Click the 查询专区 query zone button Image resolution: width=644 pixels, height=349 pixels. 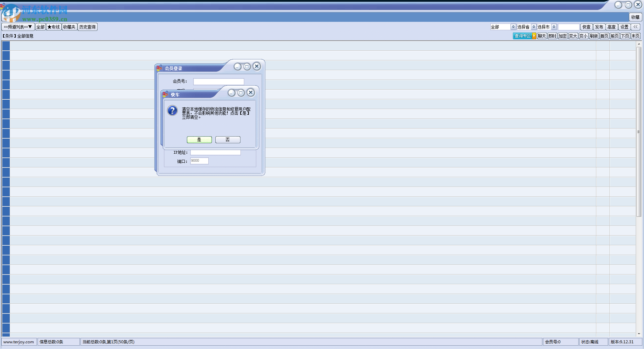pyautogui.click(x=523, y=36)
